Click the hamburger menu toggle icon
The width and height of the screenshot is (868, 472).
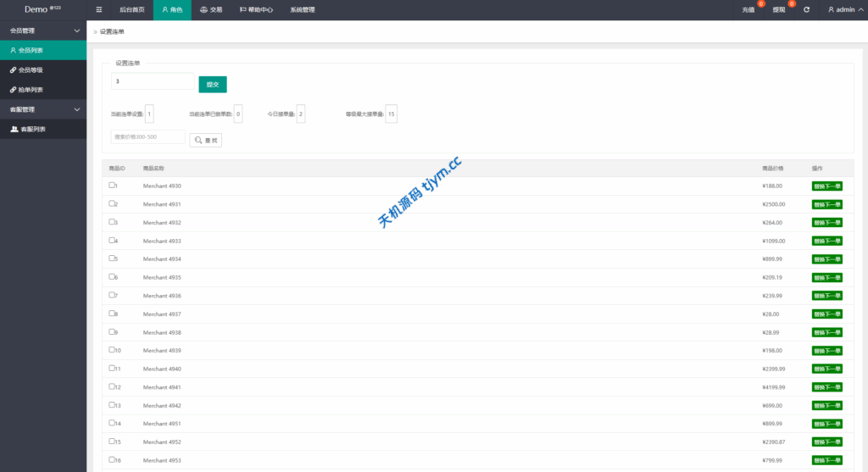99,10
